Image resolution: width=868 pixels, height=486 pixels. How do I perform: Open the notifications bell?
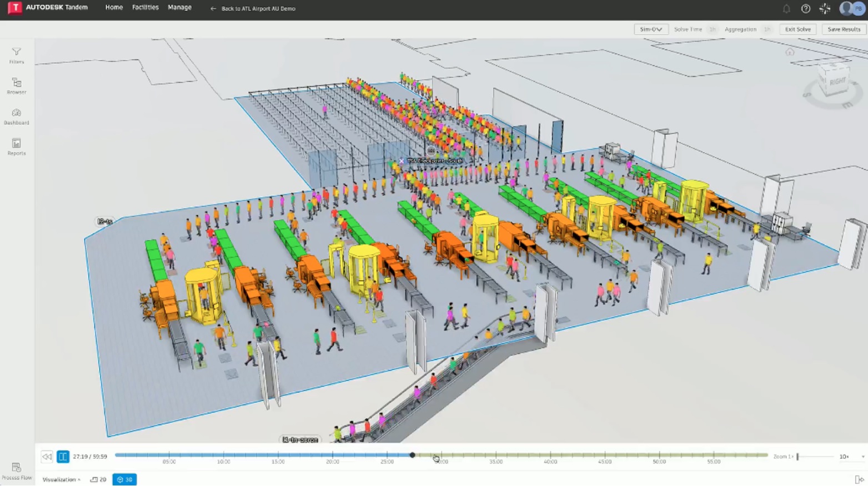pos(786,8)
